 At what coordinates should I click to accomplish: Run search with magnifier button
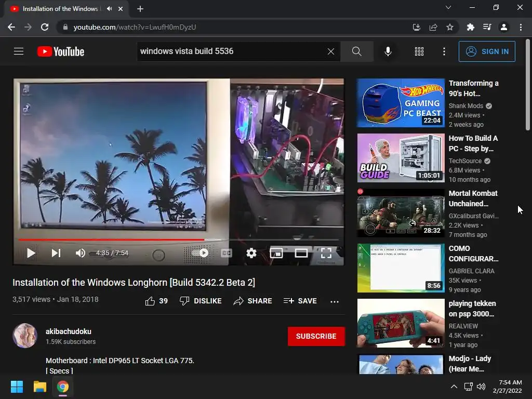tap(356, 51)
